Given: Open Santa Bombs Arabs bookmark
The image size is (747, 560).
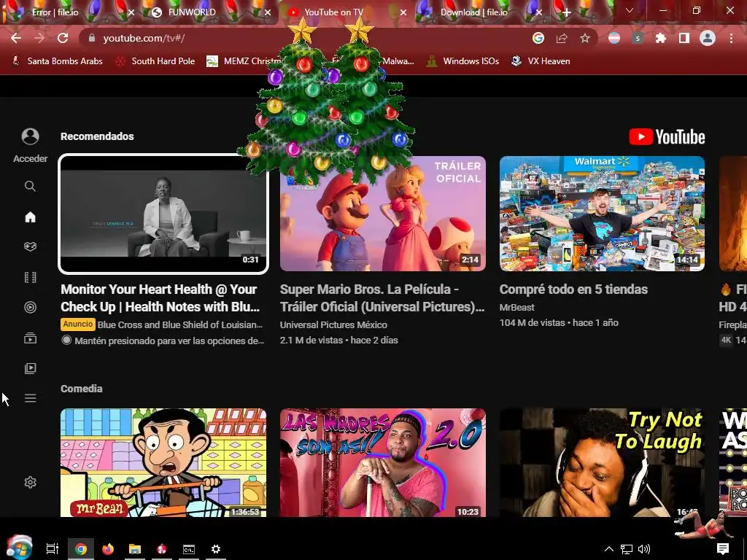Looking at the screenshot, I should click(57, 61).
